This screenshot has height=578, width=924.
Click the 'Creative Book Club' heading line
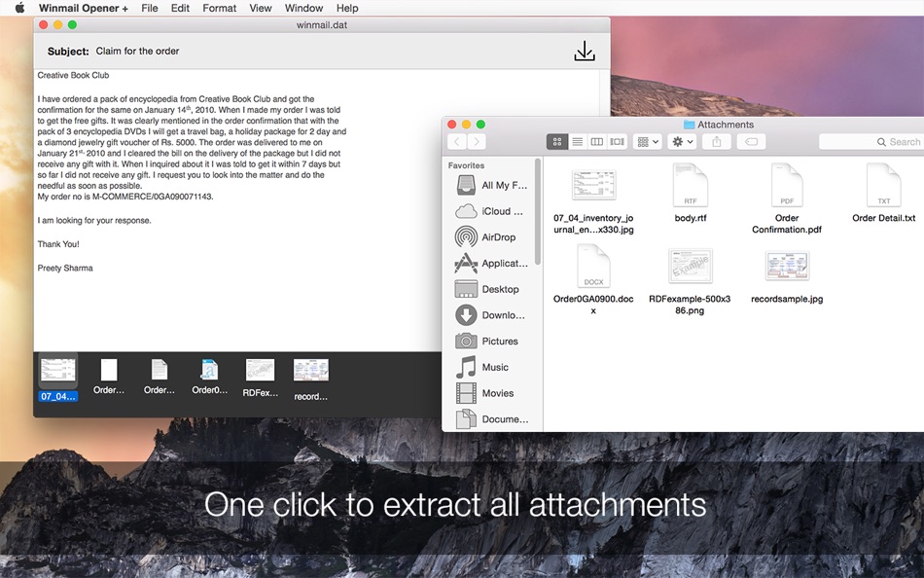click(x=73, y=75)
